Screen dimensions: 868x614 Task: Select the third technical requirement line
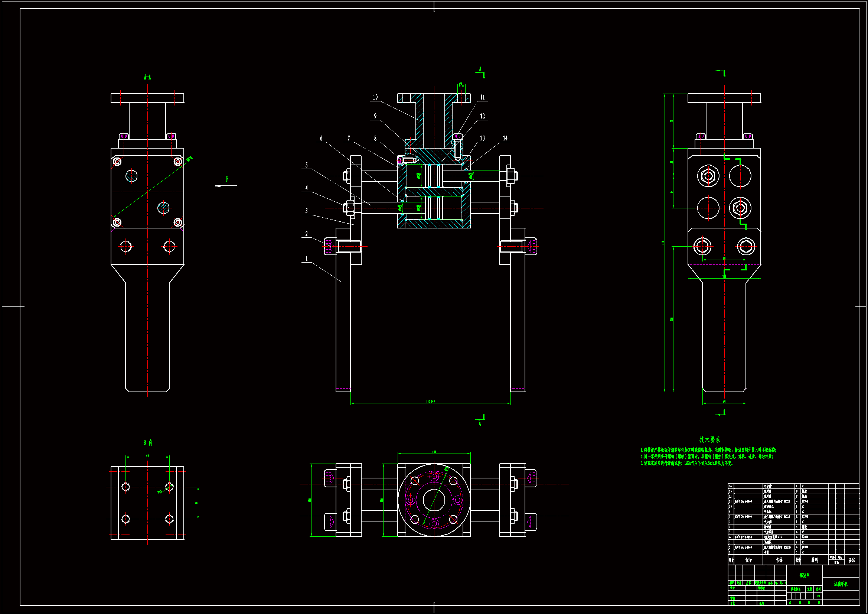pyautogui.click(x=686, y=463)
